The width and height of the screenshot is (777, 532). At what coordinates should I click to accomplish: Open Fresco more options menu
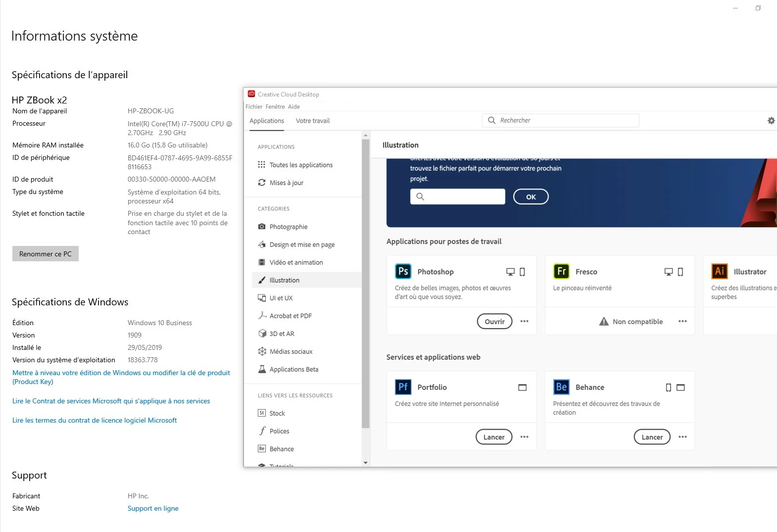682,322
